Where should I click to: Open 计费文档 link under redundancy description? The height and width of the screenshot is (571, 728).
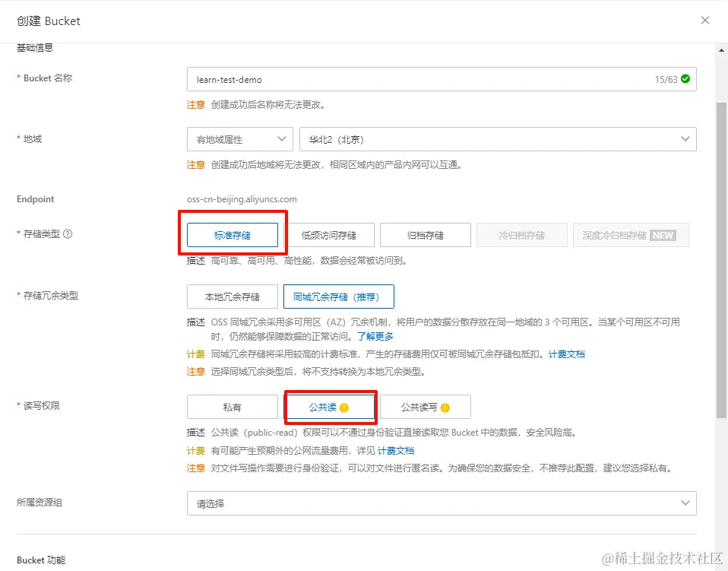pos(566,354)
